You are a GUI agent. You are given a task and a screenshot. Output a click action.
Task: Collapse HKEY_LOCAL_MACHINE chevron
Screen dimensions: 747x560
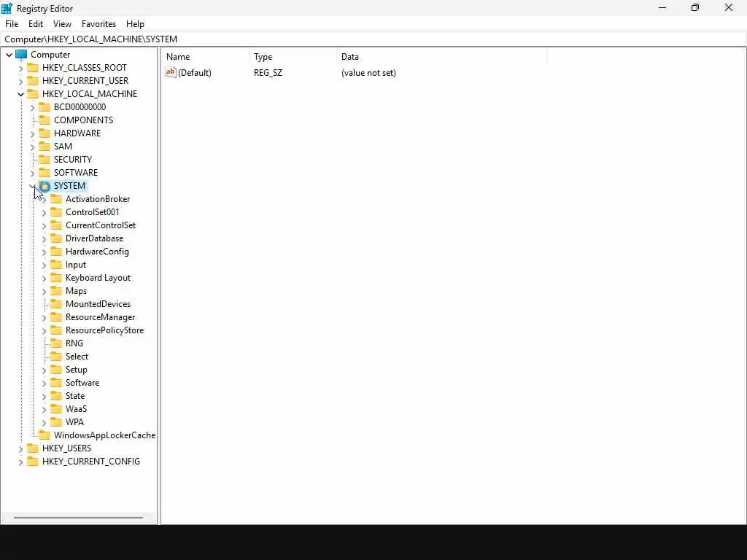[20, 94]
